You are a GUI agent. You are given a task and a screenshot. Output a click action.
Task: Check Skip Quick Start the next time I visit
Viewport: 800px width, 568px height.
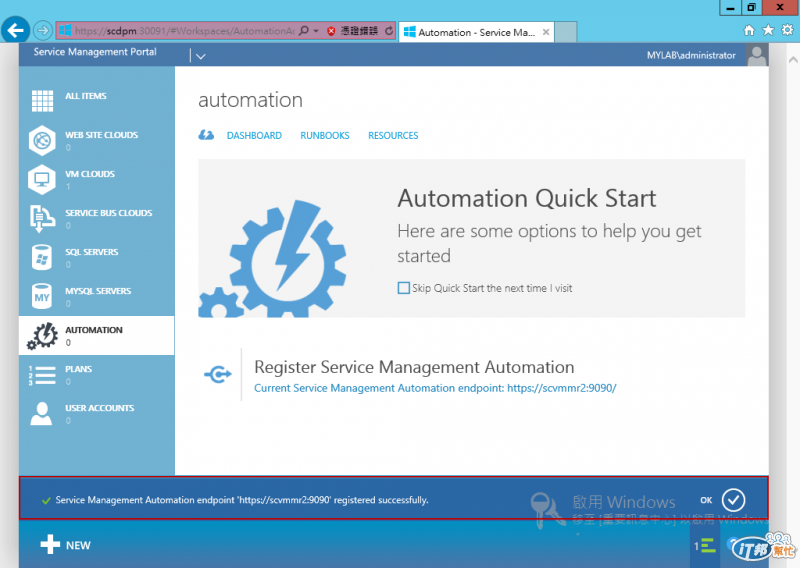pos(403,288)
